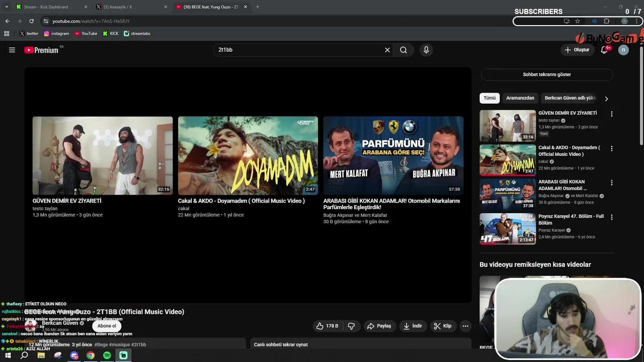
Task: Close the Anasayfa / X tab
Action: 166,7
